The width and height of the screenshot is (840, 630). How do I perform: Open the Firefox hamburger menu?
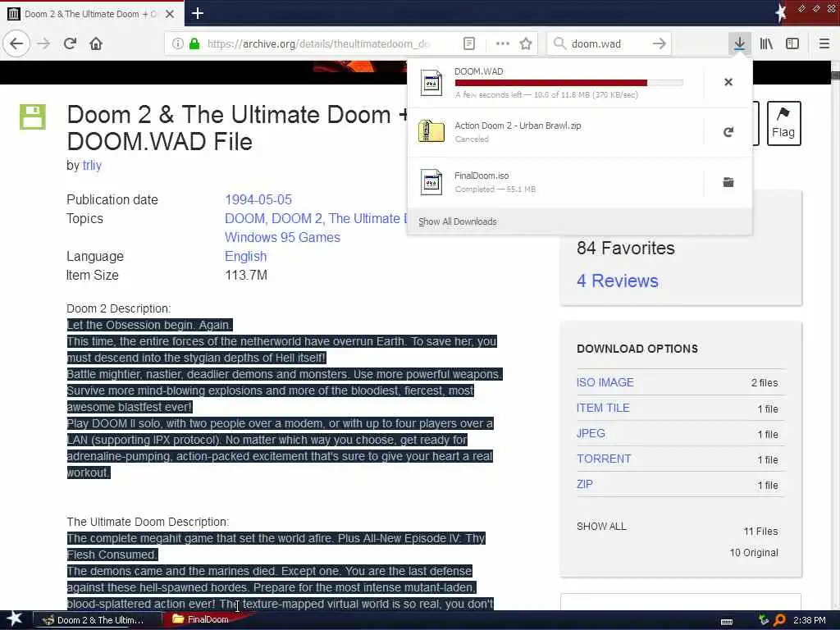[824, 43]
